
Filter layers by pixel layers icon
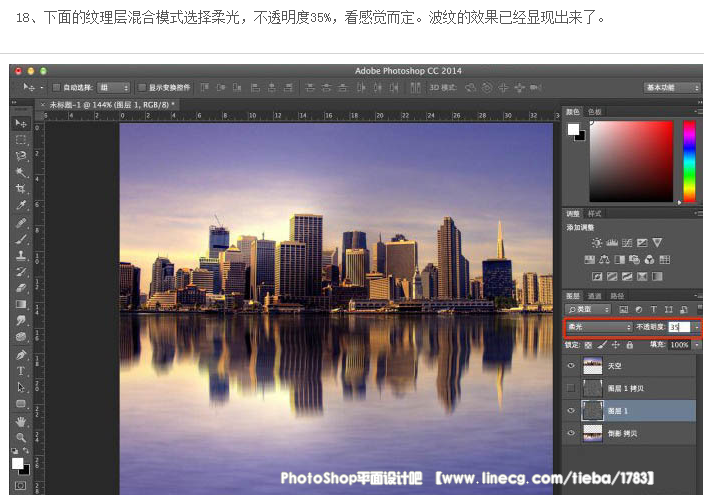624,309
